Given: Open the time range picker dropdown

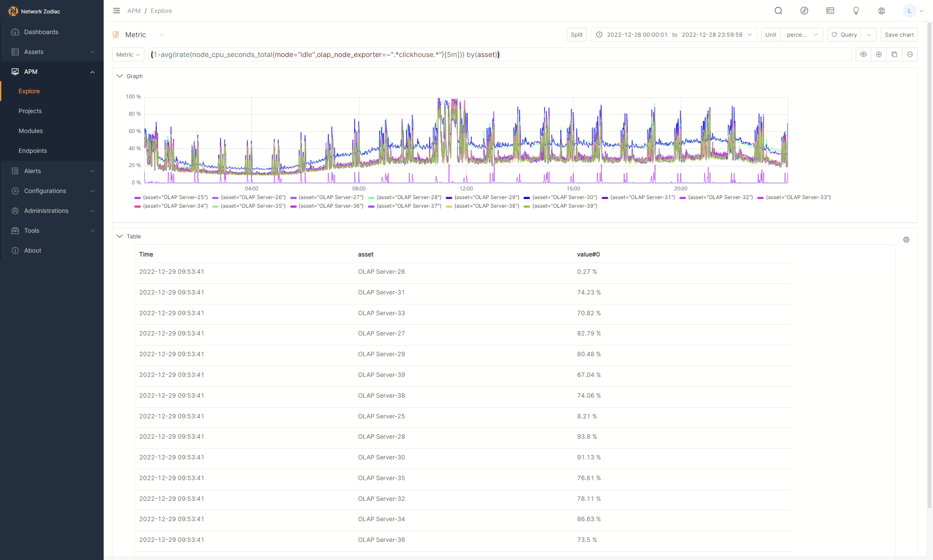Looking at the screenshot, I should point(674,35).
